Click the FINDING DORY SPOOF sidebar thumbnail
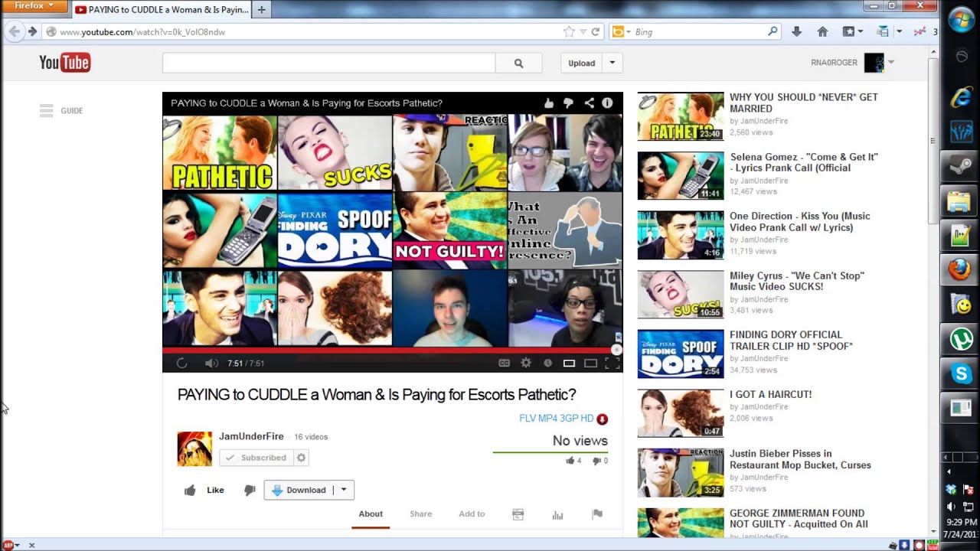 click(x=681, y=354)
